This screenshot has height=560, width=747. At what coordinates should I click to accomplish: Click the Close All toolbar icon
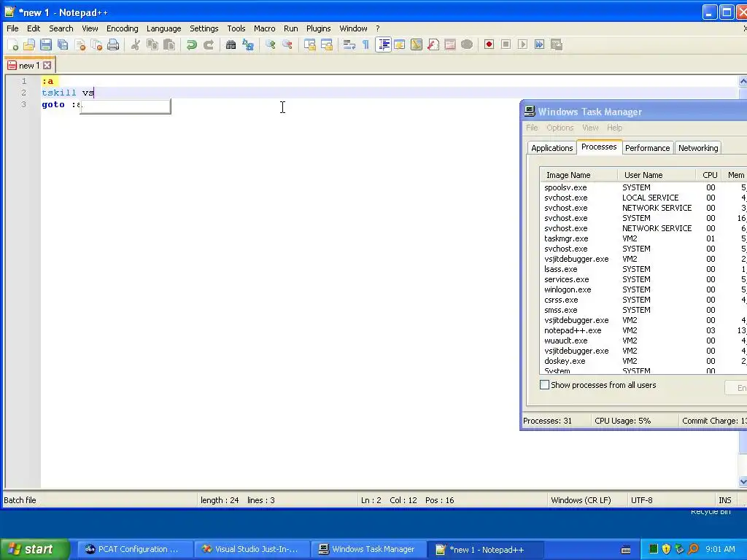point(97,44)
